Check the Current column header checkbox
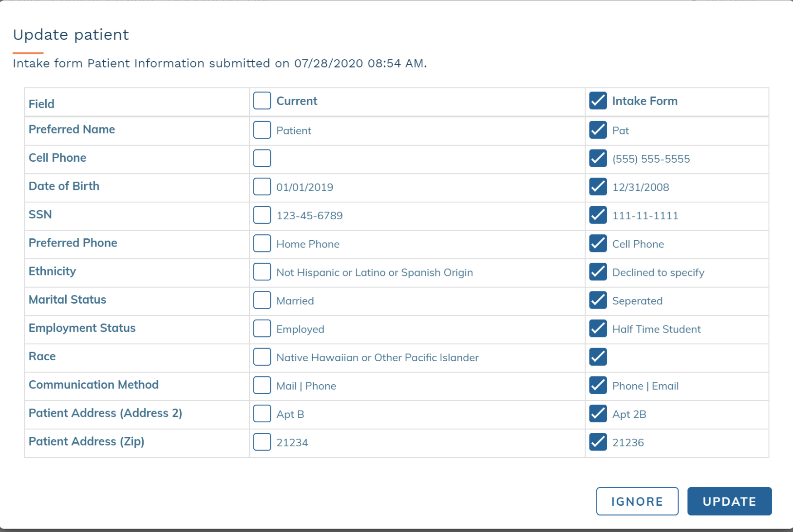 262,101
